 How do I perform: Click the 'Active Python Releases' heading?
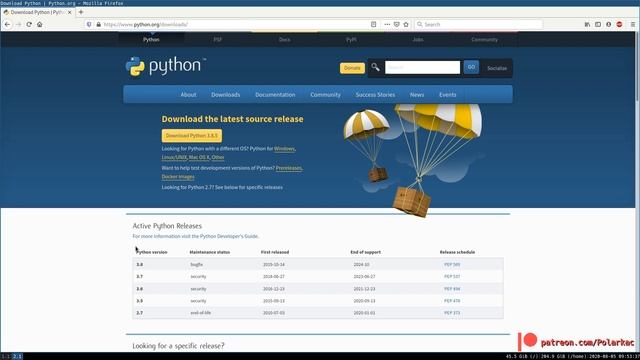(167, 226)
